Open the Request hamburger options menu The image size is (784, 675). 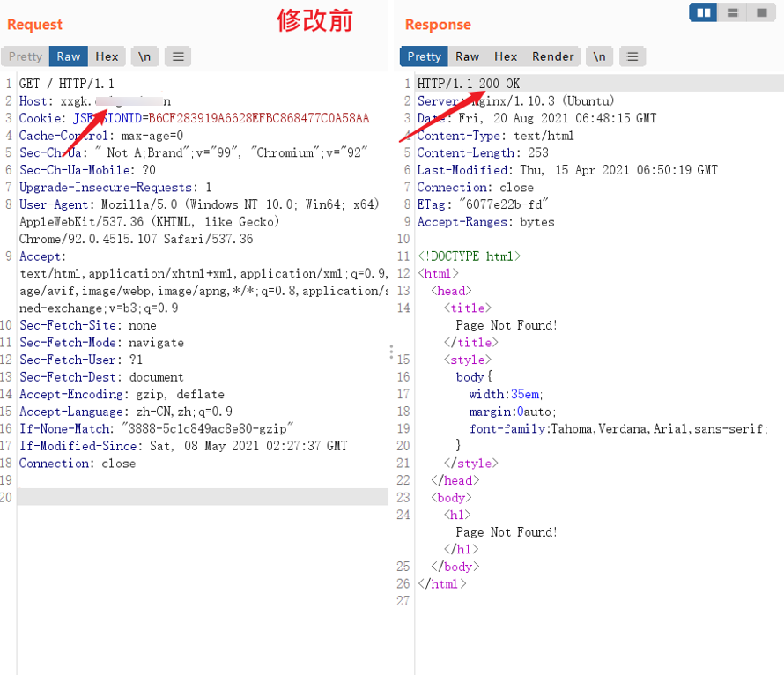click(x=178, y=56)
